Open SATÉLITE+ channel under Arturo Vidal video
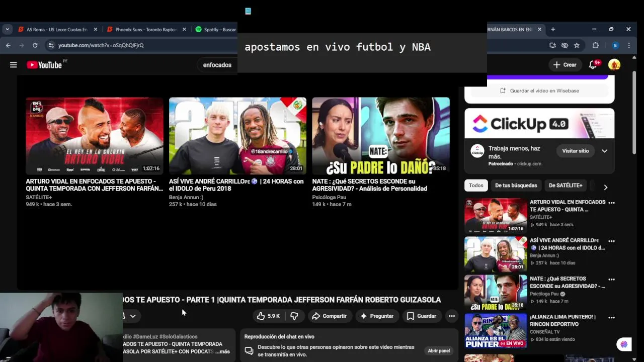This screenshot has height=362, width=644. click(39, 198)
